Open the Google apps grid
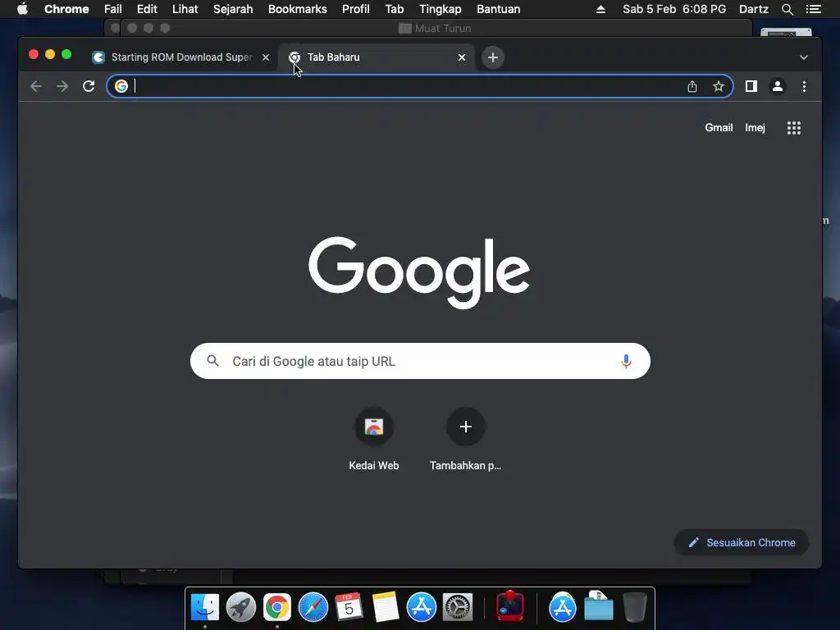840x630 pixels. pyautogui.click(x=794, y=128)
